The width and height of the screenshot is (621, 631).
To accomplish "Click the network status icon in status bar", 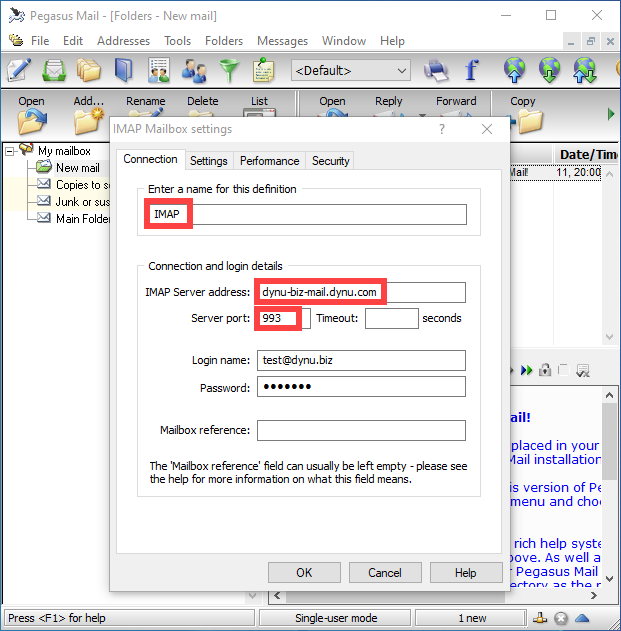I will 540,618.
